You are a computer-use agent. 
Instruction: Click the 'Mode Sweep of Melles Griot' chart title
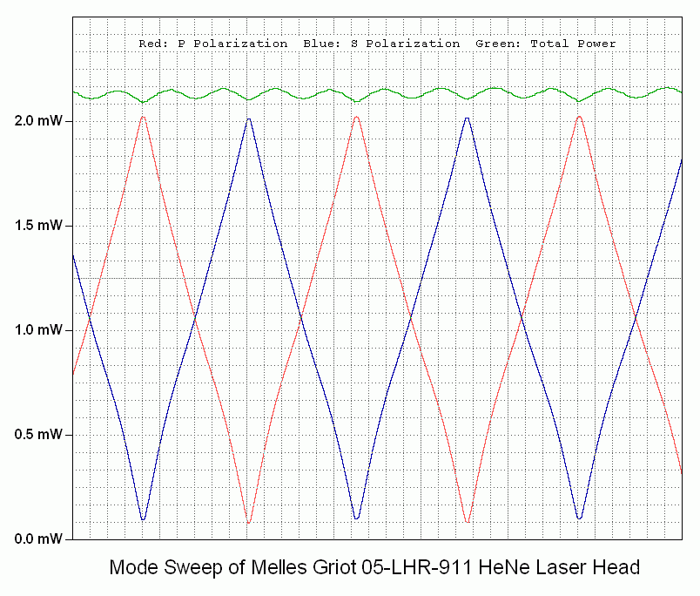[x=374, y=568]
